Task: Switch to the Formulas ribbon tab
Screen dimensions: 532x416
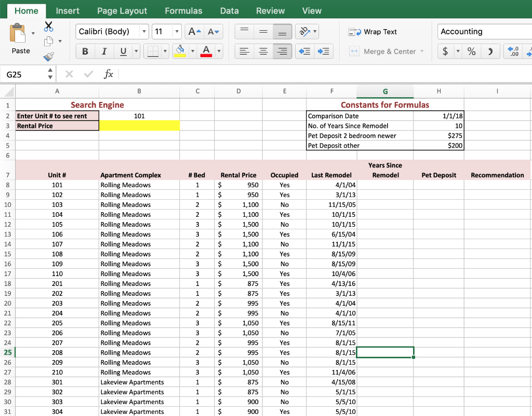Action: (183, 10)
